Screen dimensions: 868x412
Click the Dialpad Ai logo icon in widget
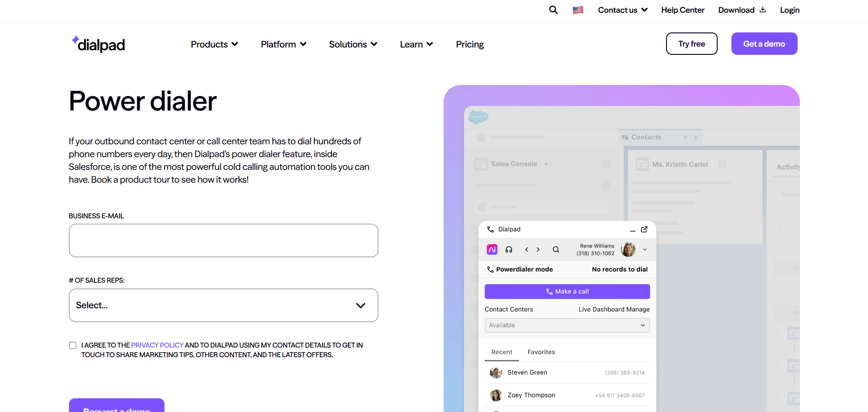pos(492,249)
